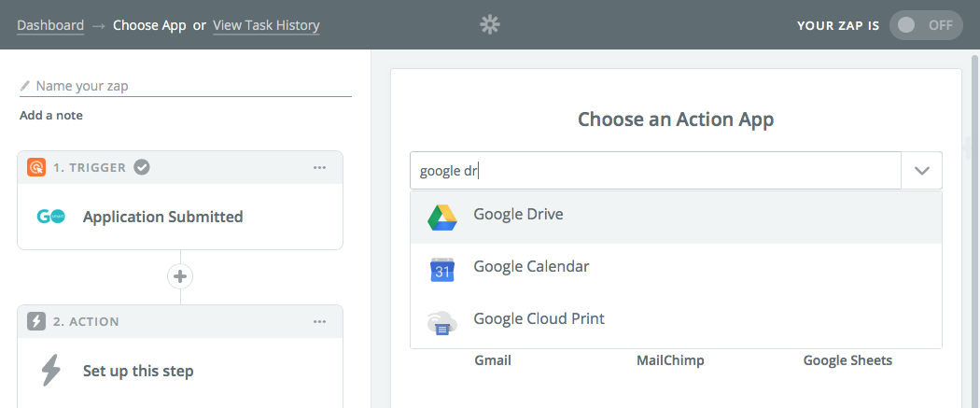Open the Set up this step action
The image size is (980, 408).
[180, 372]
